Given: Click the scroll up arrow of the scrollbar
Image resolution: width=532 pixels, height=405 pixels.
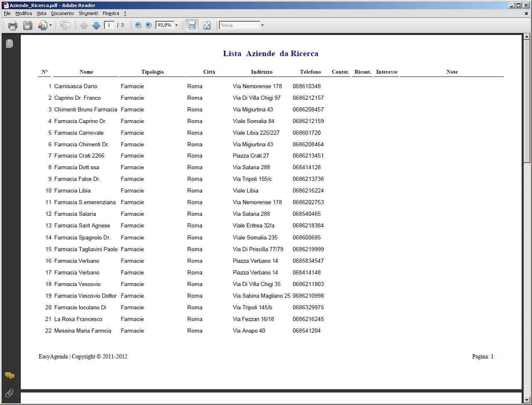Looking at the screenshot, I should coord(527,37).
